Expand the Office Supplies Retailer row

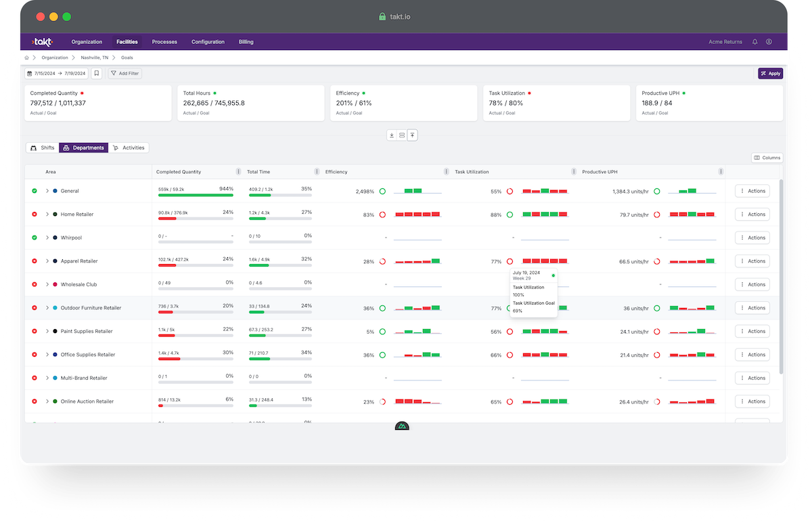click(47, 355)
